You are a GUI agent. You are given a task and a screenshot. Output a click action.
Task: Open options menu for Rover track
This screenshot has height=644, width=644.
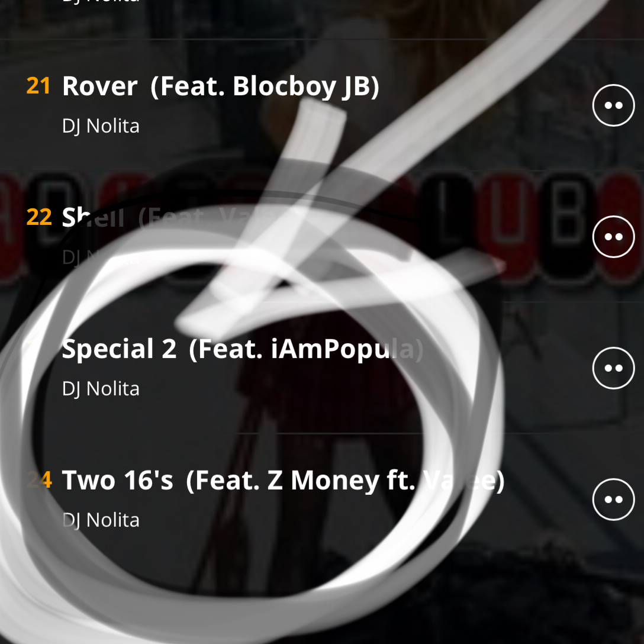614,105
